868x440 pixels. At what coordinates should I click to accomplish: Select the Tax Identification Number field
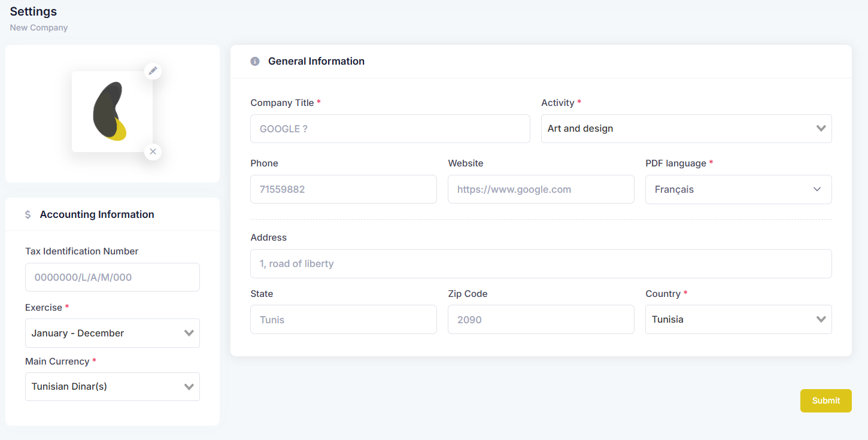point(113,277)
